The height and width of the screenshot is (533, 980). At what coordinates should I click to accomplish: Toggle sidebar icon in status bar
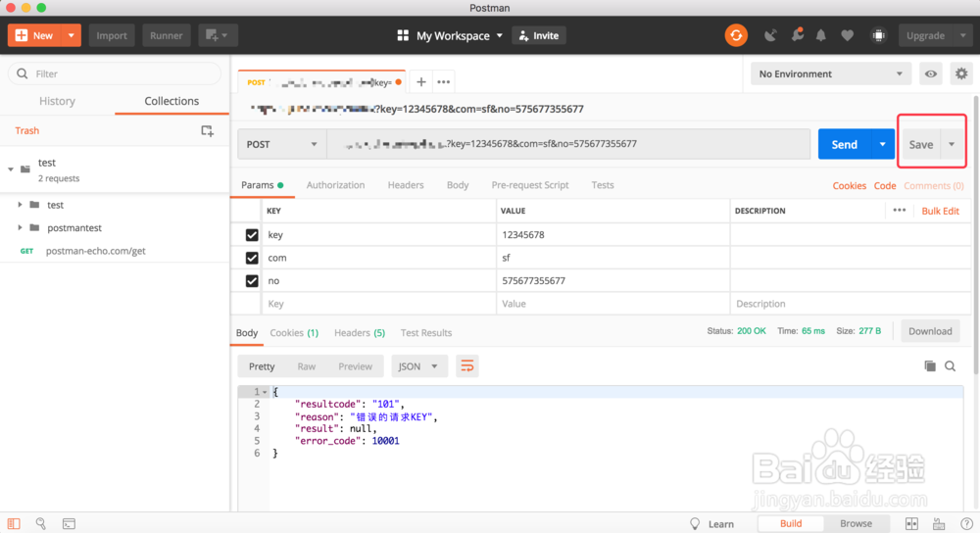click(14, 523)
